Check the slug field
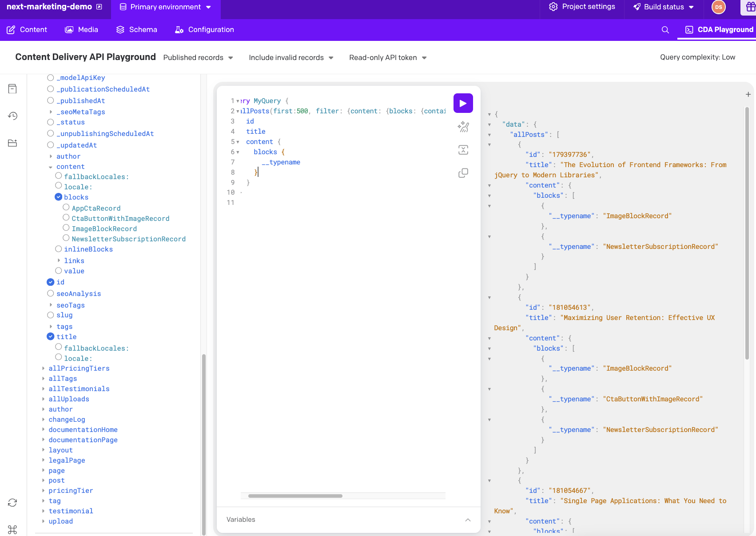The width and height of the screenshot is (756, 536). click(x=51, y=315)
